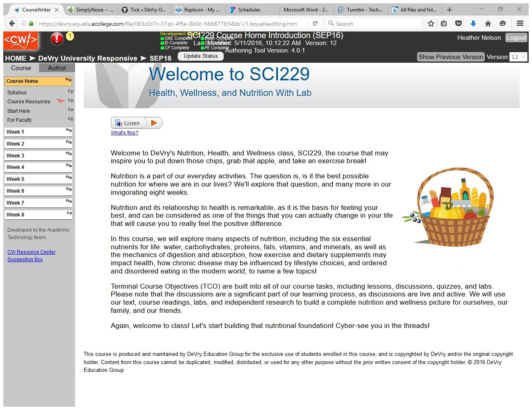This screenshot has height=410, width=532.
Task: Open Week 6 in sidebar
Action: 39,191
